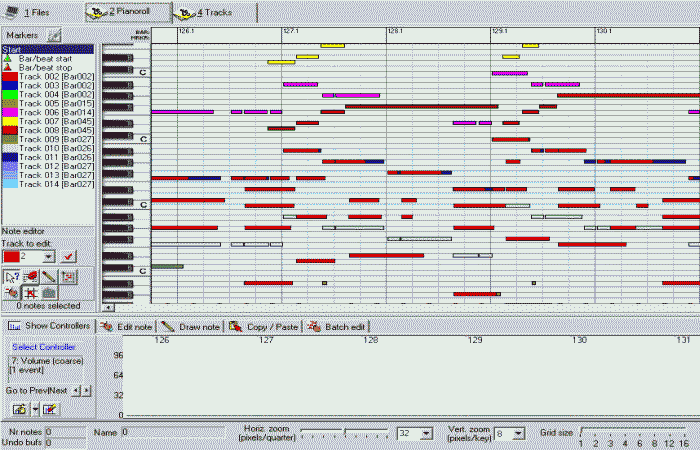The width and height of the screenshot is (700, 450).
Task: Click the red checkmark beside Track to edit
Action: pyautogui.click(x=68, y=257)
